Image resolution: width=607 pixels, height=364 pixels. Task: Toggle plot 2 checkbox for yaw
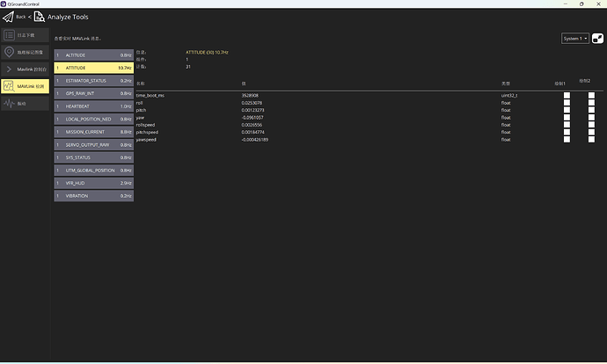pos(591,118)
